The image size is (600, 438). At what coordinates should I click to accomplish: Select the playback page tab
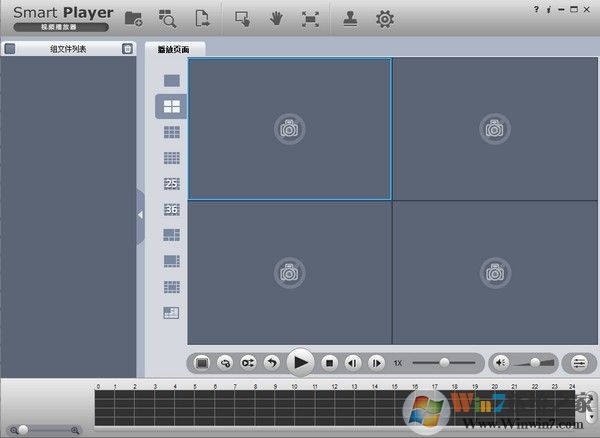[x=174, y=49]
